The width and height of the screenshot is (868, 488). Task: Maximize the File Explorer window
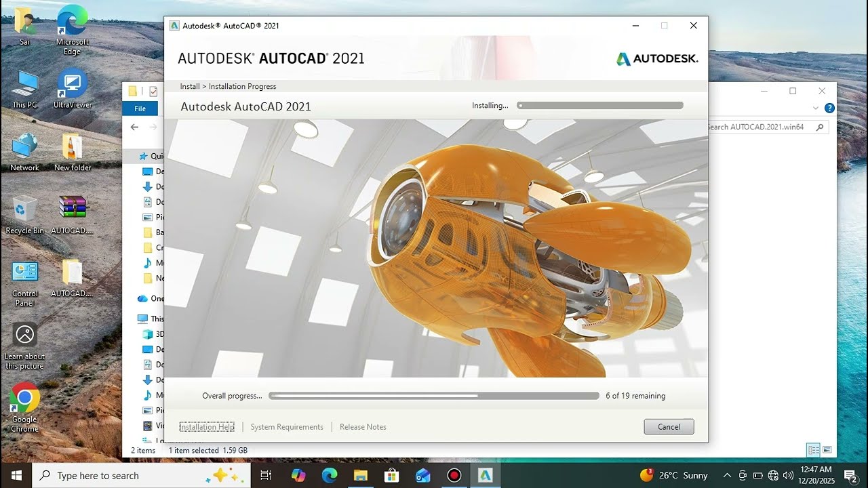pos(793,91)
